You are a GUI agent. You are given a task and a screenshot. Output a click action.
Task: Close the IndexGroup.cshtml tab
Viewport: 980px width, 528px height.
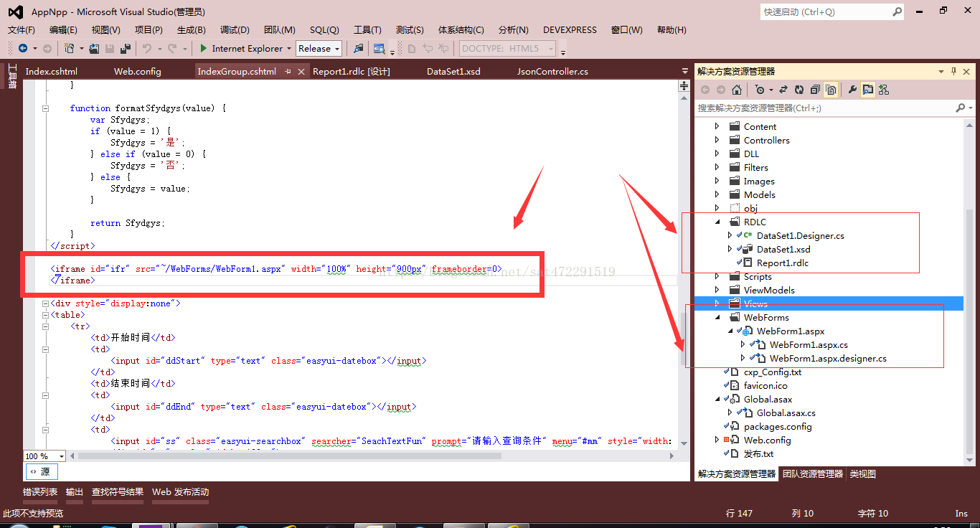click(301, 71)
